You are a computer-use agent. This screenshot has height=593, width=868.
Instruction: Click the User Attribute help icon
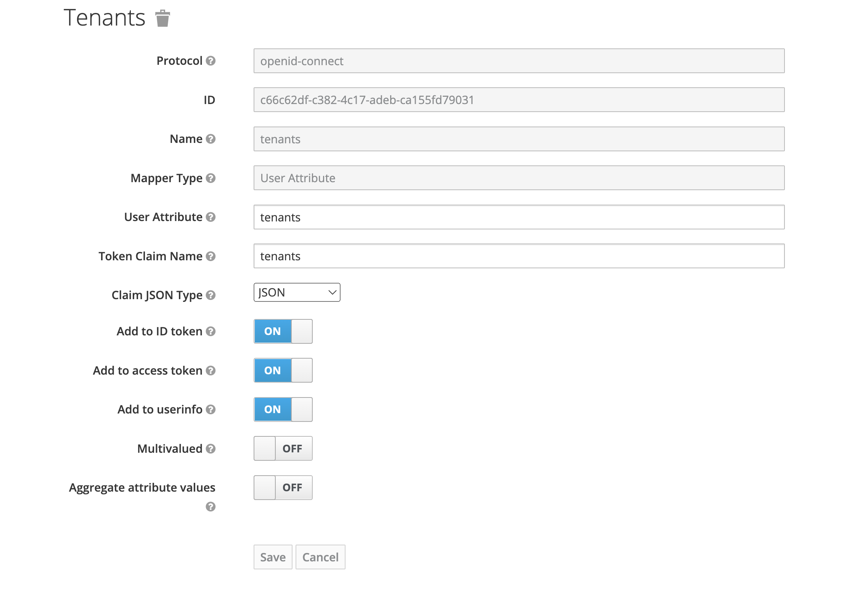[x=211, y=217]
